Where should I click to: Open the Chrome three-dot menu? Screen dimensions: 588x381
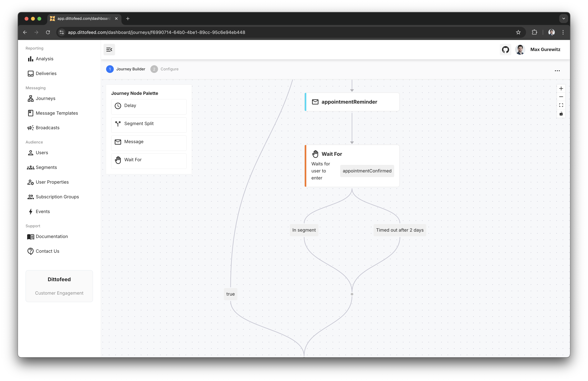563,32
